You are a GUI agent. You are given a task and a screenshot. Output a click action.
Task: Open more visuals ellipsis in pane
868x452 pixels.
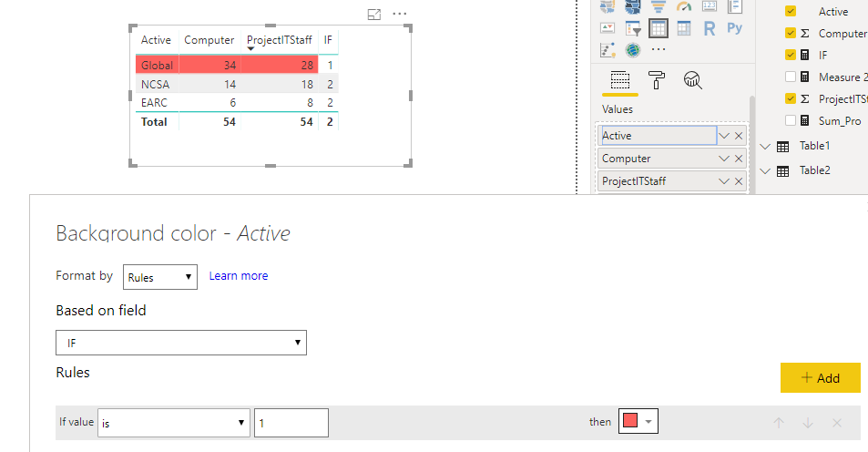(659, 49)
